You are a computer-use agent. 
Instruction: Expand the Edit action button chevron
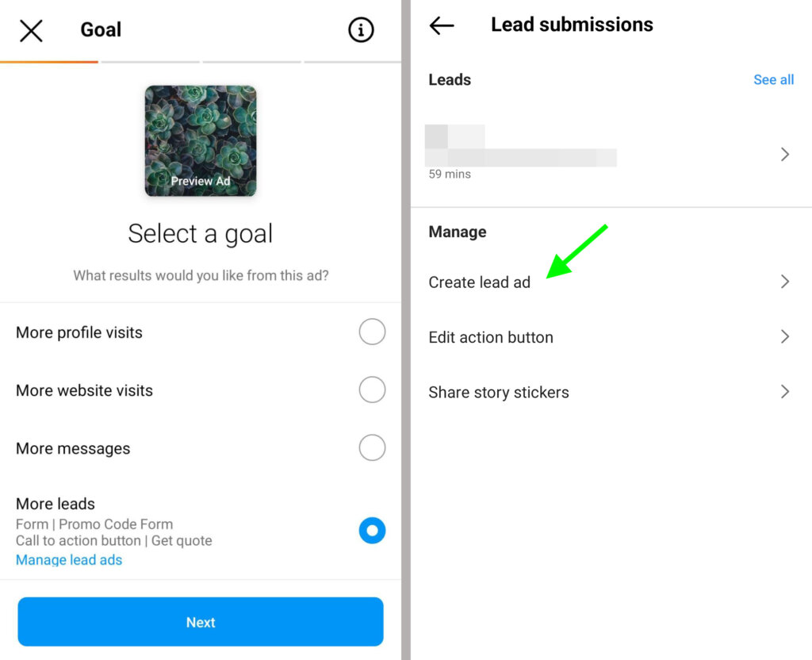tap(784, 336)
